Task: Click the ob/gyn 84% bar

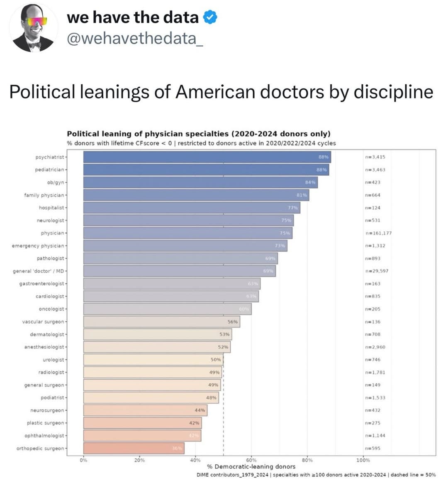Action: 200,182
